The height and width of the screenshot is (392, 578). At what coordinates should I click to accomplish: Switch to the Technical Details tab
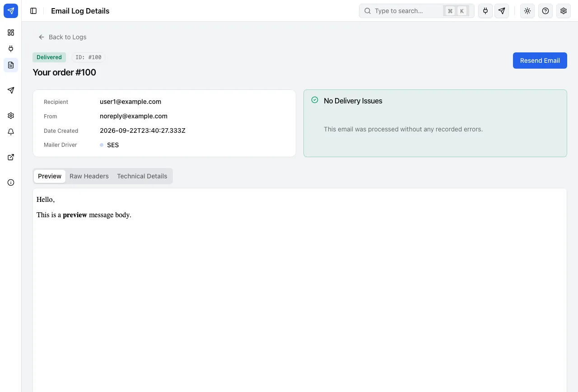(x=142, y=176)
